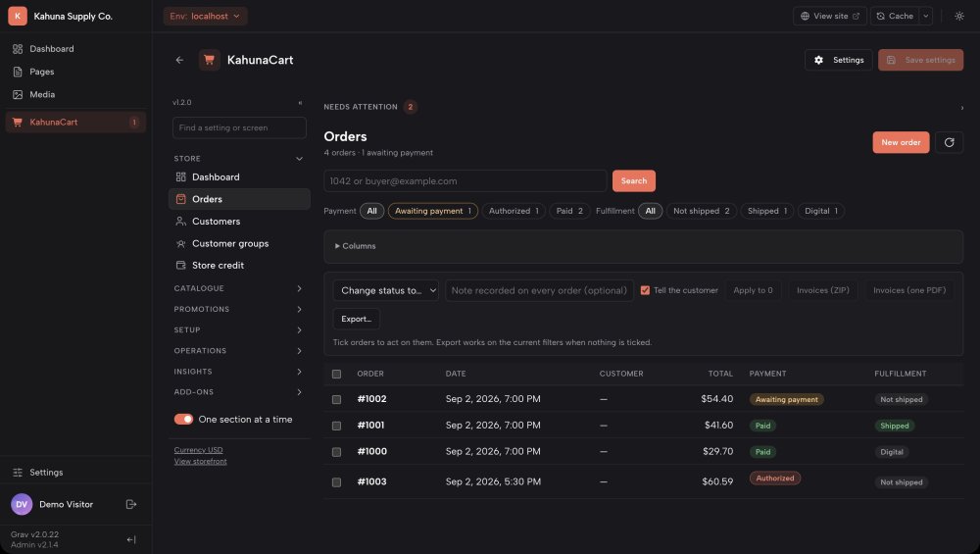Image resolution: width=980 pixels, height=554 pixels.
Task: Click the back arrow beside KahunaCart title
Action: coord(179,60)
